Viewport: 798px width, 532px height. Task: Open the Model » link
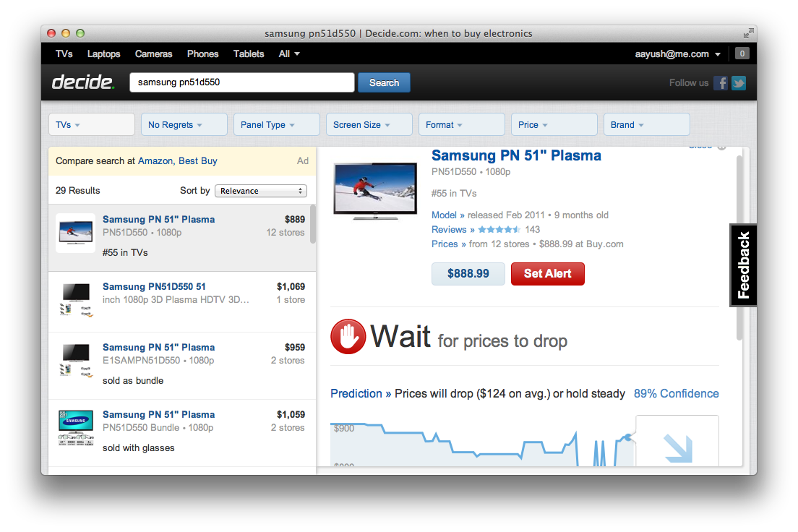[x=448, y=215]
